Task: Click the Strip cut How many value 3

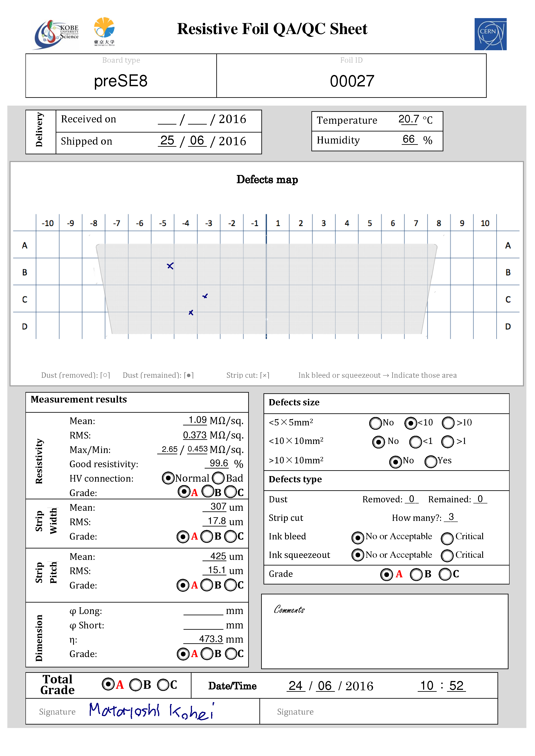Action: (x=451, y=517)
